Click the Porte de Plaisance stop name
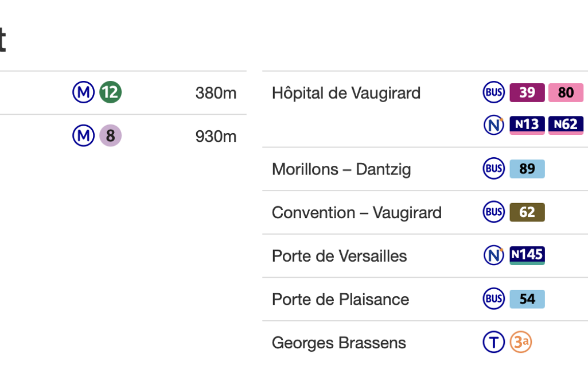The image size is (588, 373). point(340,300)
